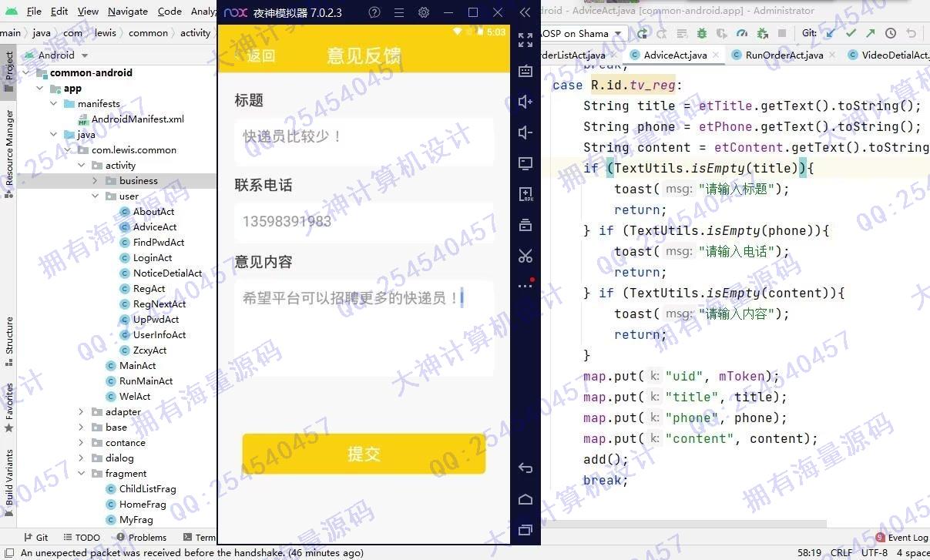Click Git push arrow icon
930x560 pixels.
(871, 34)
